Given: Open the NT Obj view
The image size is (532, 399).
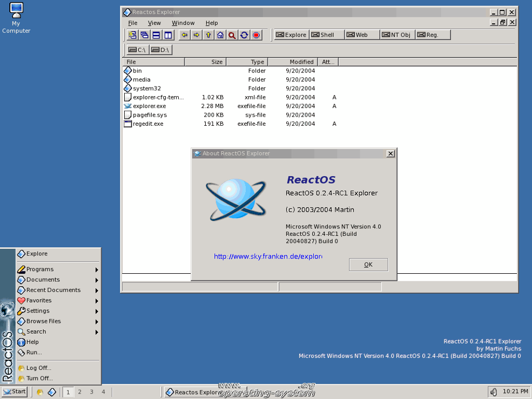Looking at the screenshot, I should 396,35.
